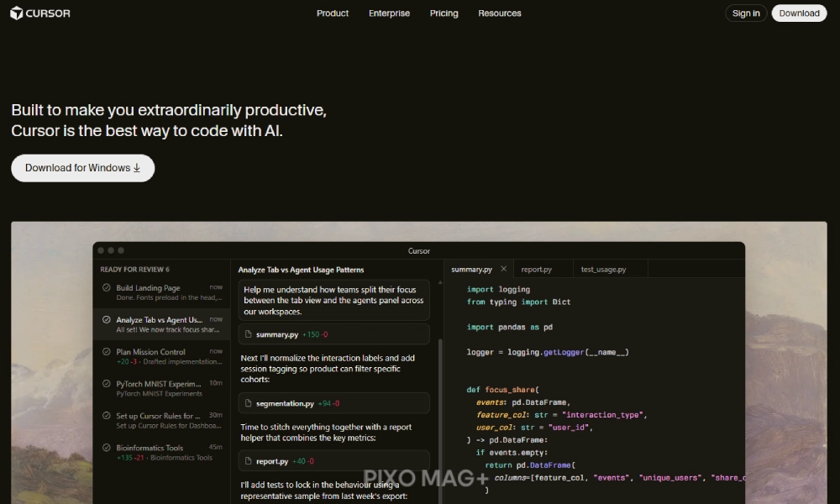Click 'Next I'll normalize the interaction labels' text

[328, 369]
